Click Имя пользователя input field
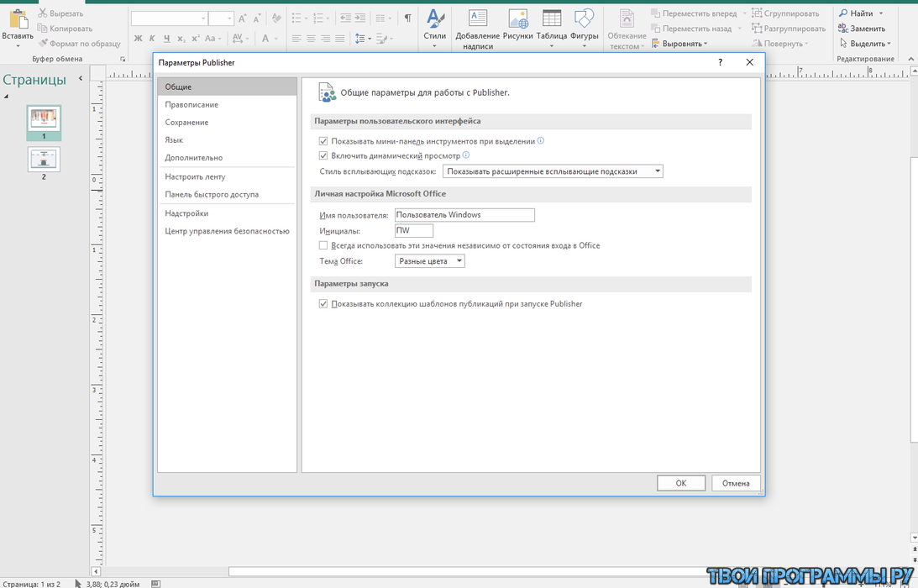This screenshot has width=918, height=588. [464, 215]
